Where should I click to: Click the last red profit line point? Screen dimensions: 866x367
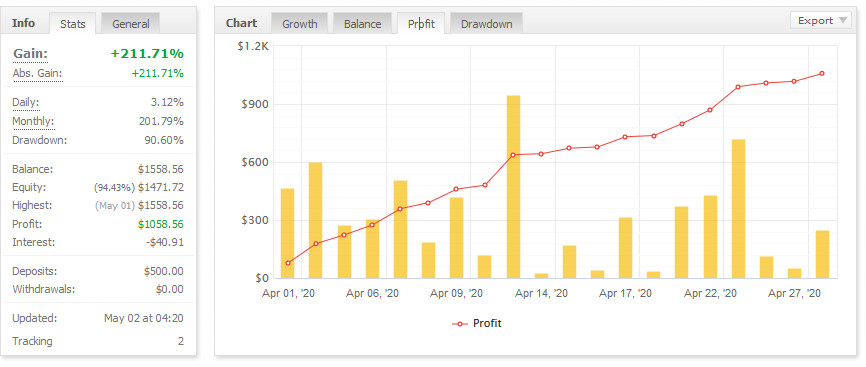(822, 74)
